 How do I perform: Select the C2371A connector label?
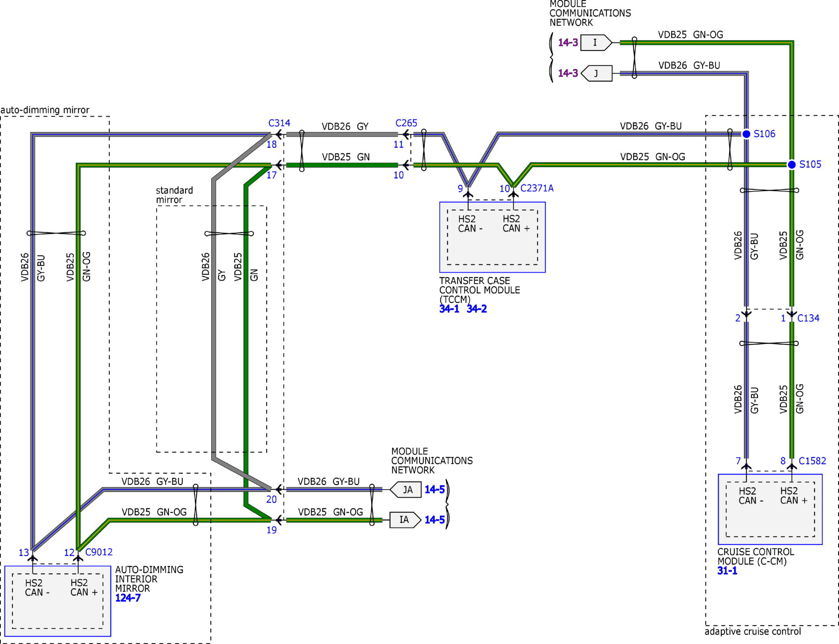click(537, 189)
